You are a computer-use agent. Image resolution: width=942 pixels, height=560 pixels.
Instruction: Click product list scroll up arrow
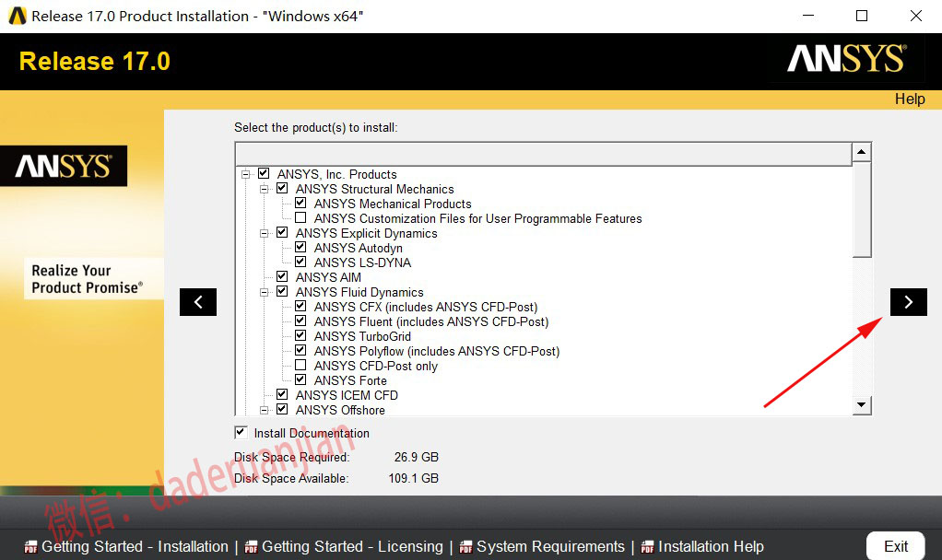[862, 152]
